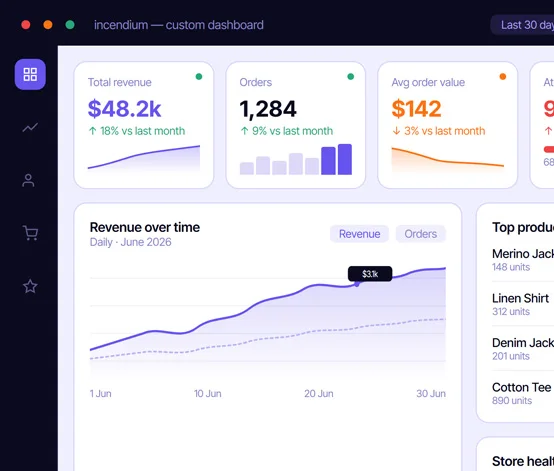Click the Avg order value orange sparkline
The height and width of the screenshot is (471, 554).
coord(448,160)
